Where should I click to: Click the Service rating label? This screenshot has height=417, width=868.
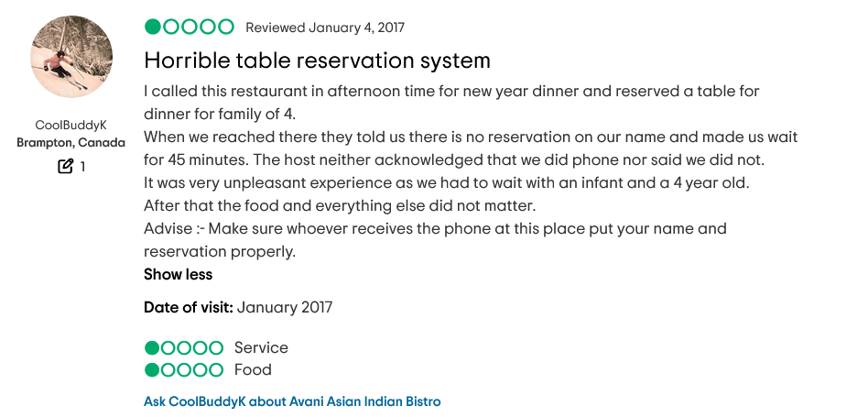coord(261,347)
